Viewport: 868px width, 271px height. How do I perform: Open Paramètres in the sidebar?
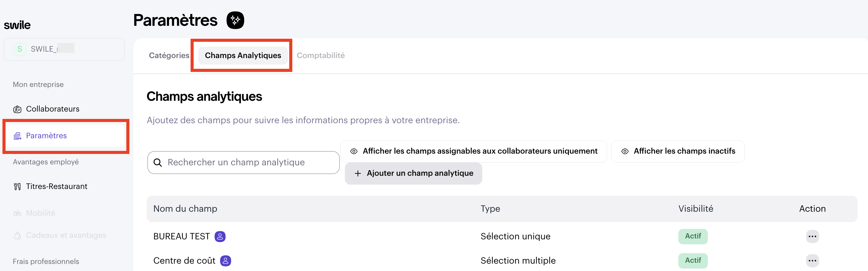tap(46, 136)
